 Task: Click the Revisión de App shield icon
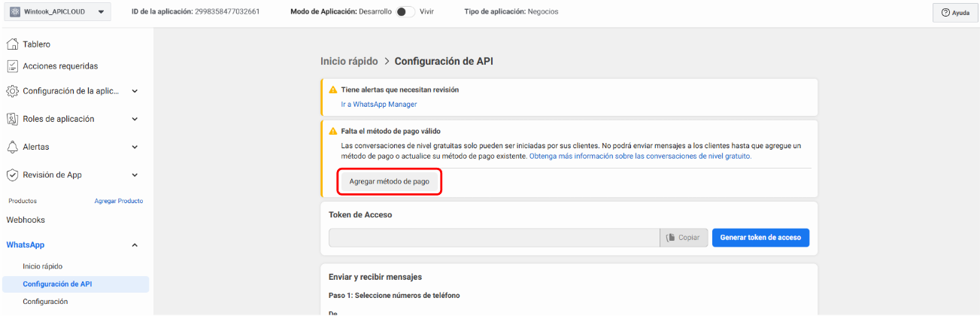pos(12,175)
